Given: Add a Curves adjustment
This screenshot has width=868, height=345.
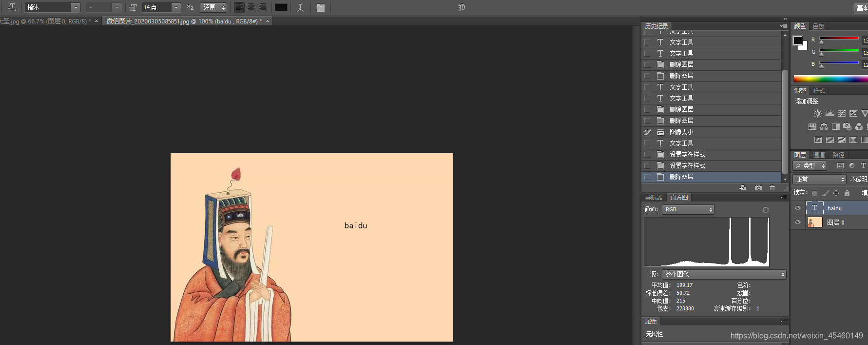Looking at the screenshot, I should (x=842, y=113).
